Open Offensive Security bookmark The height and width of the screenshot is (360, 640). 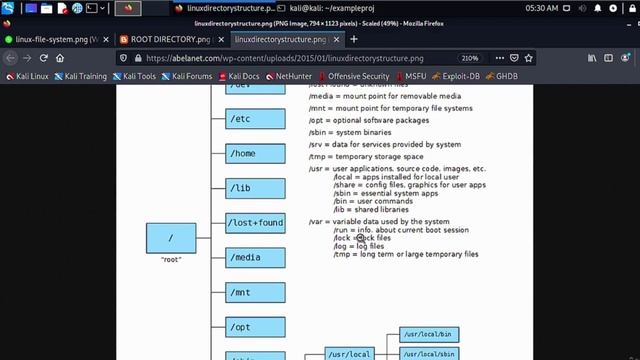[x=354, y=76]
